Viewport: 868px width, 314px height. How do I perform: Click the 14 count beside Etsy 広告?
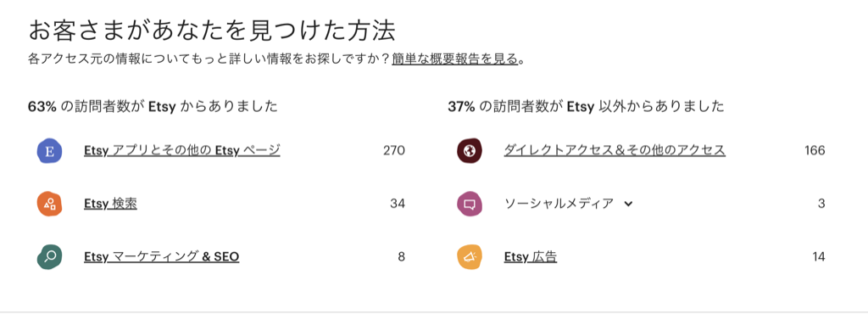point(819,257)
